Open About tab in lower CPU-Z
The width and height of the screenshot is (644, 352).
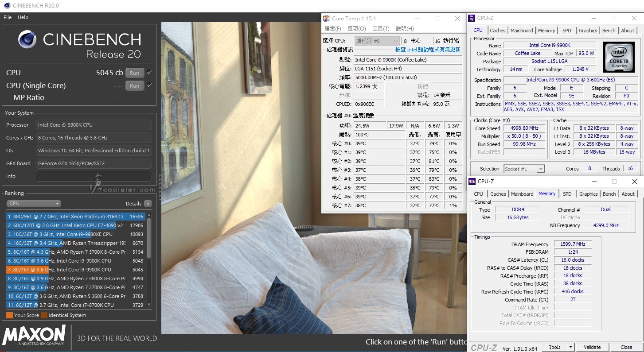(628, 194)
